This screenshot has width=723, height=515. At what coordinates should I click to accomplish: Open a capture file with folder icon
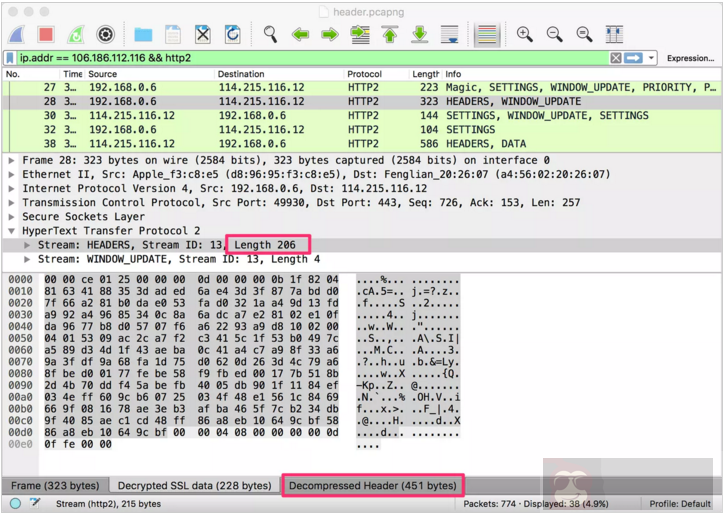click(143, 35)
